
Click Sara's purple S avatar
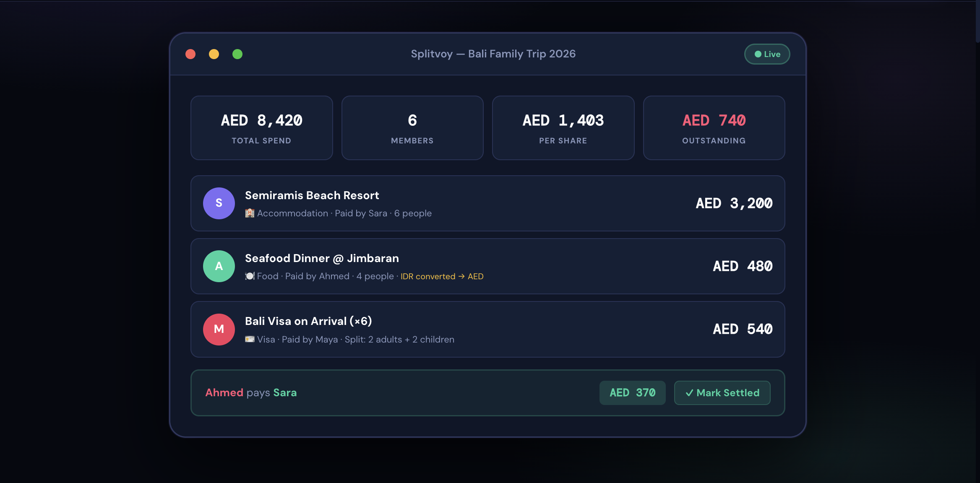click(219, 203)
